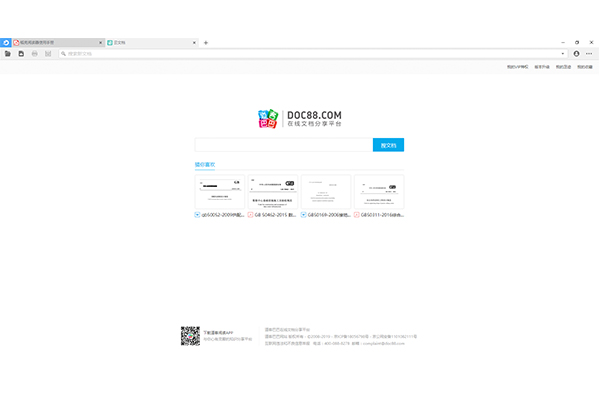Open the user account avatar icon
The height and width of the screenshot is (400, 600).
(x=576, y=54)
